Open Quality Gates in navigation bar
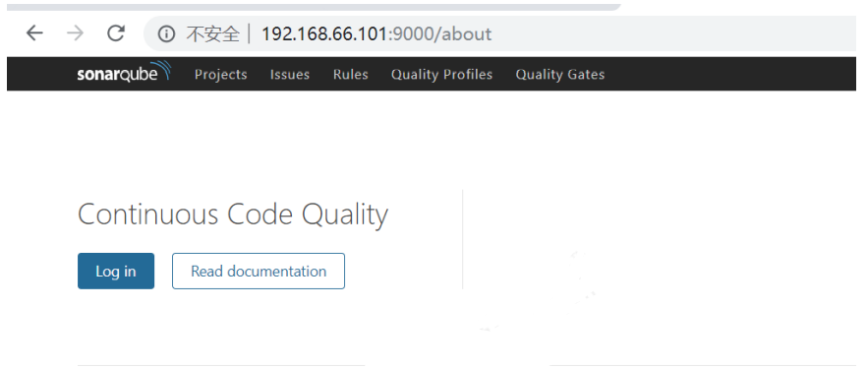Viewport: 868px width, 369px height. click(560, 74)
